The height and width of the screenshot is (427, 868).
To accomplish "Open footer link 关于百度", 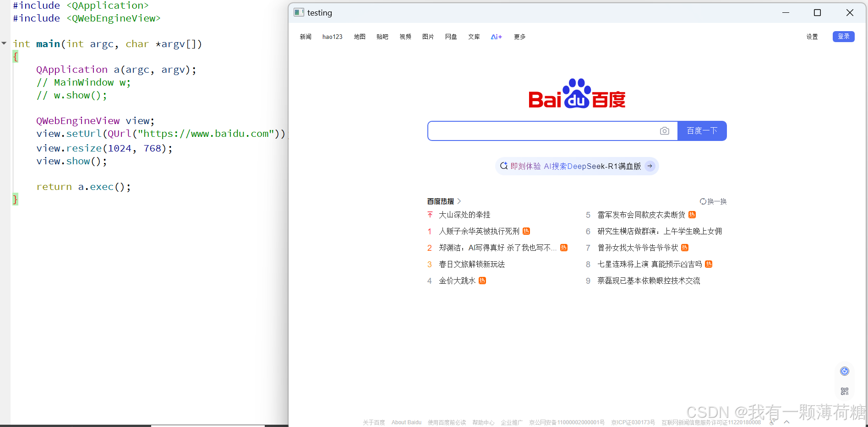I will 374,422.
